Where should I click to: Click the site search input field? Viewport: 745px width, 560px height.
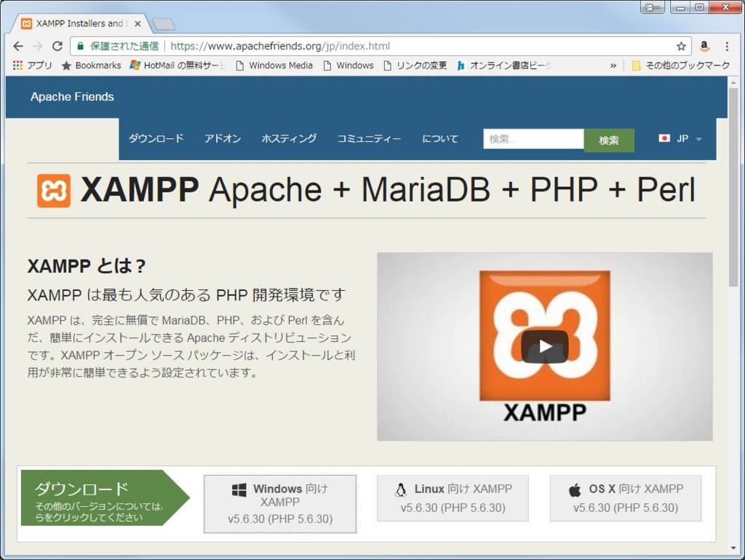533,139
